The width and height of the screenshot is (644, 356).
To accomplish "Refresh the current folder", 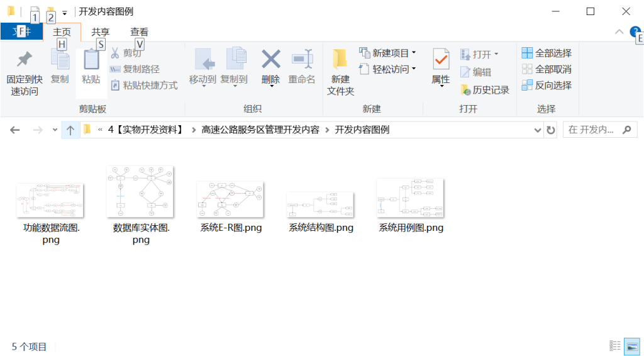I will click(x=550, y=130).
